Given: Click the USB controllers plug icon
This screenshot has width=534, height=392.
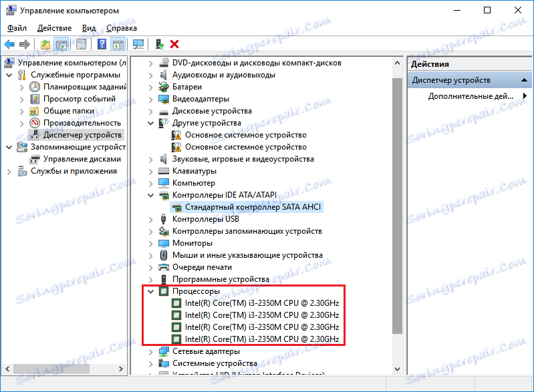Looking at the screenshot, I should click(164, 219).
